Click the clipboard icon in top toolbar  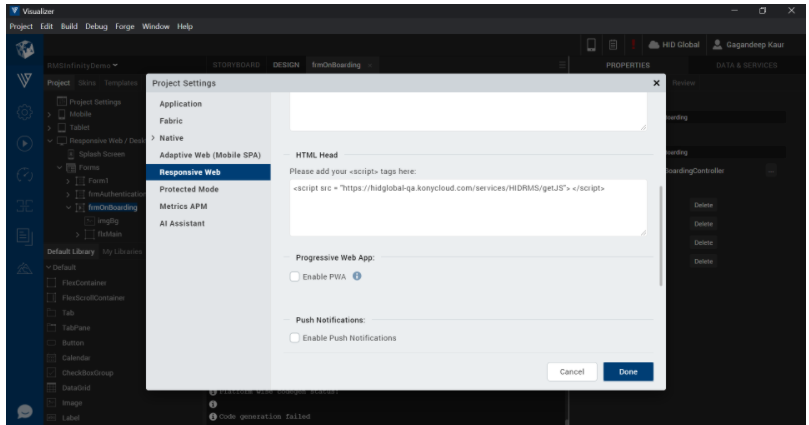pos(612,45)
